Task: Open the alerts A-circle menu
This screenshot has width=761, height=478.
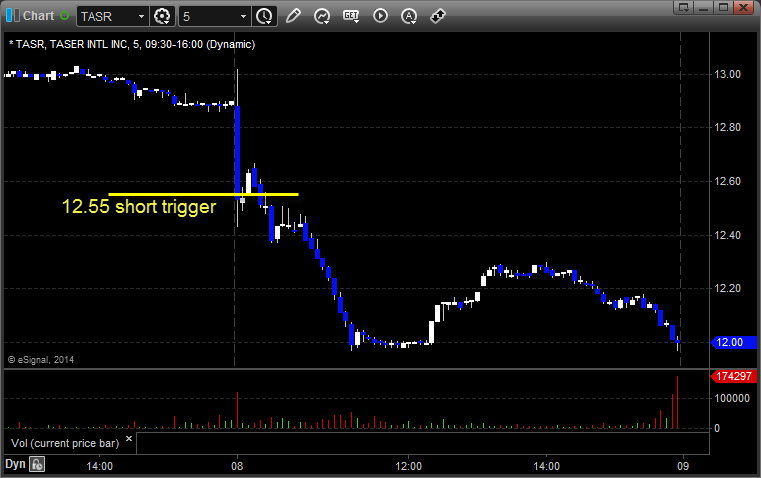Action: (x=409, y=16)
